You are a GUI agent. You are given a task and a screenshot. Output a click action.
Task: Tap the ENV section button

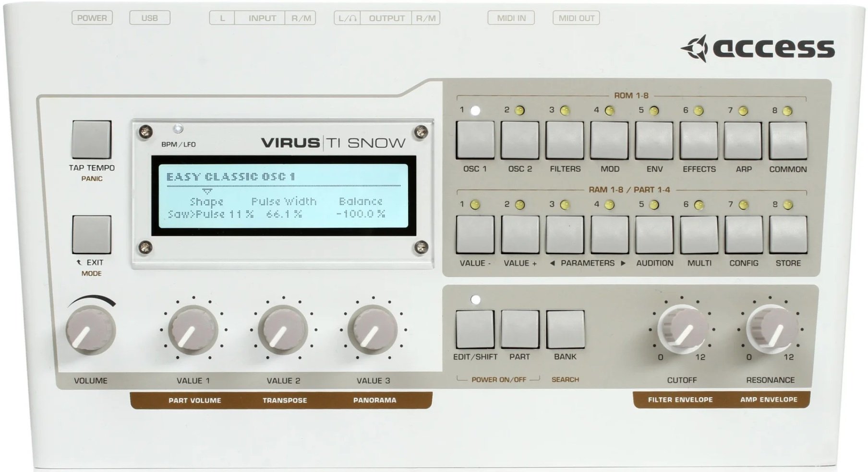654,140
